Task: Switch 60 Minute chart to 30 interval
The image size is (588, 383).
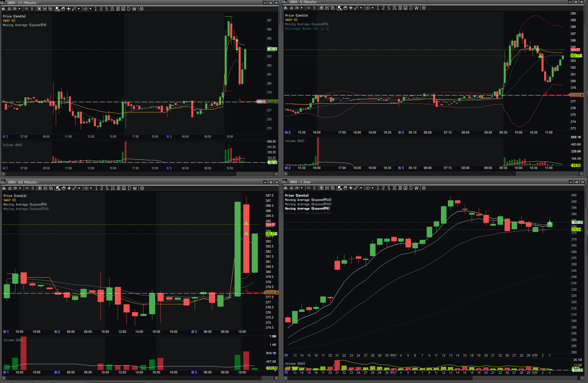Action: [118, 188]
